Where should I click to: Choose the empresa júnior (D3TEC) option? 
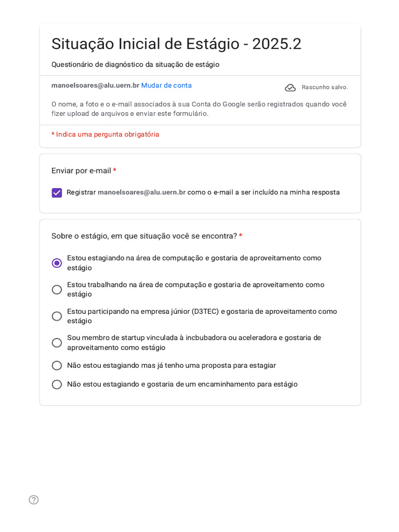tap(57, 316)
